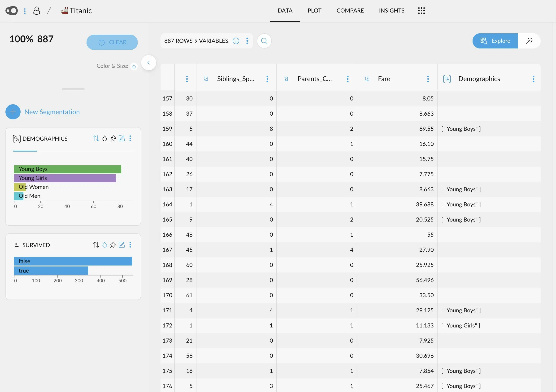Click the magic wand icon next to Explore
Viewport: 556px width, 392px height.
coord(529,41)
